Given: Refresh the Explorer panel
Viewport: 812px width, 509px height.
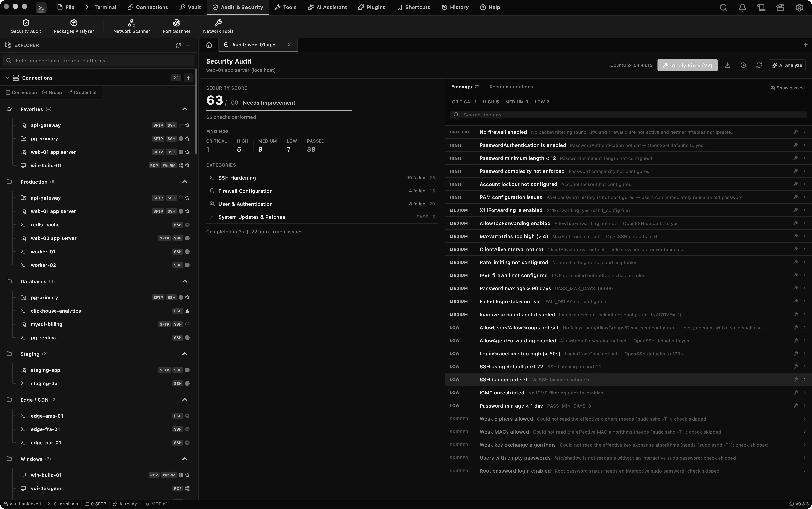Looking at the screenshot, I should 179,45.
